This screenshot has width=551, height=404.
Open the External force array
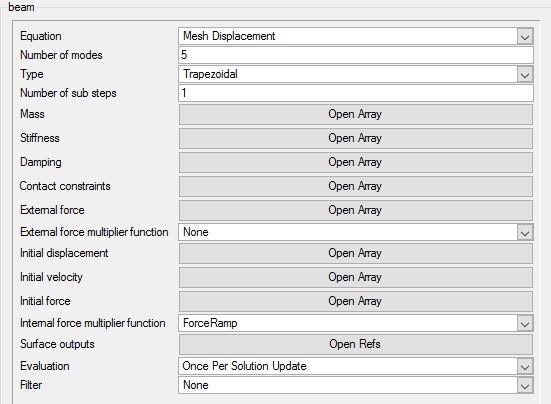pyautogui.click(x=356, y=210)
